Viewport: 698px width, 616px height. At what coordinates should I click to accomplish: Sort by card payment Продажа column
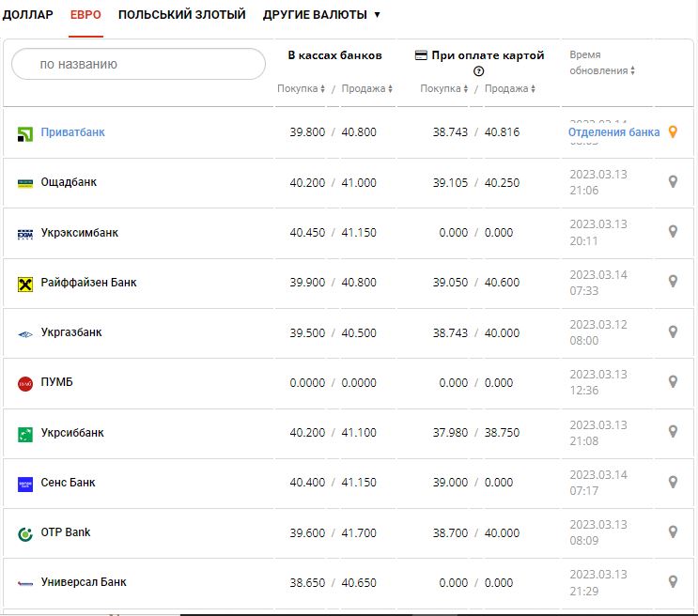click(510, 89)
